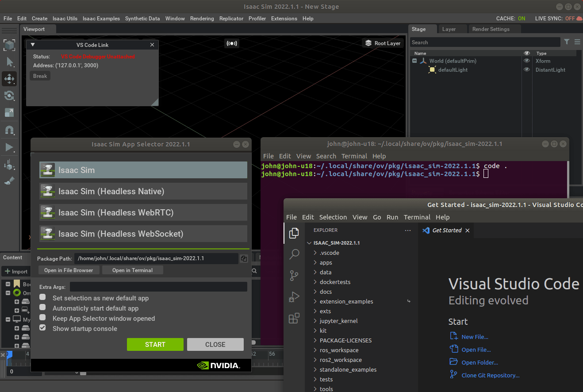Expand the apps folder in Explorer
The width and height of the screenshot is (583, 392).
click(x=315, y=262)
